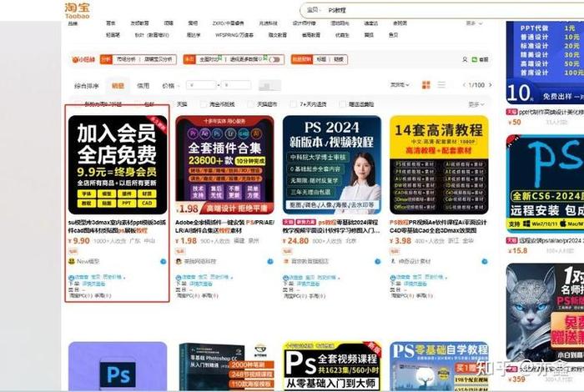
Task: Click the shop avatar icon of the ¥9.90 item
Action: pyautogui.click(x=72, y=261)
